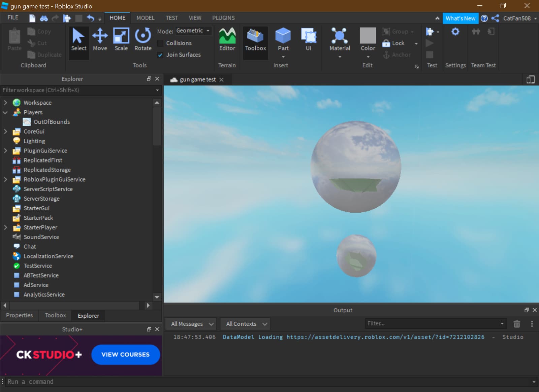Clear output with the trash icon

pyautogui.click(x=516, y=324)
